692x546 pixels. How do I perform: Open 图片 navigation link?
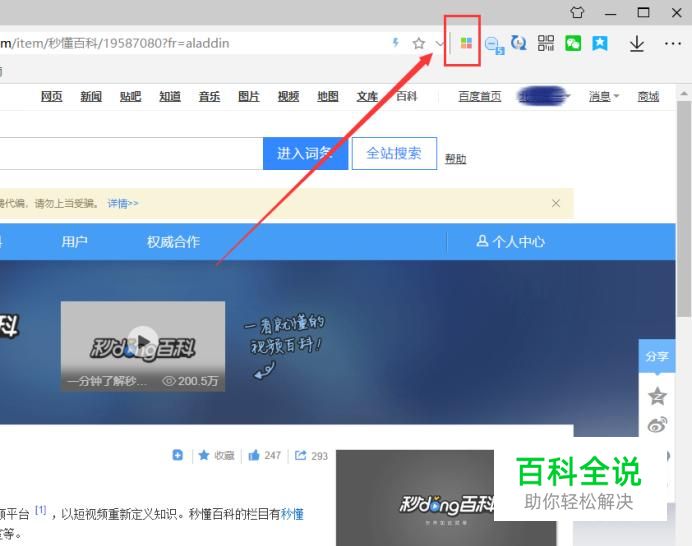coord(249,96)
